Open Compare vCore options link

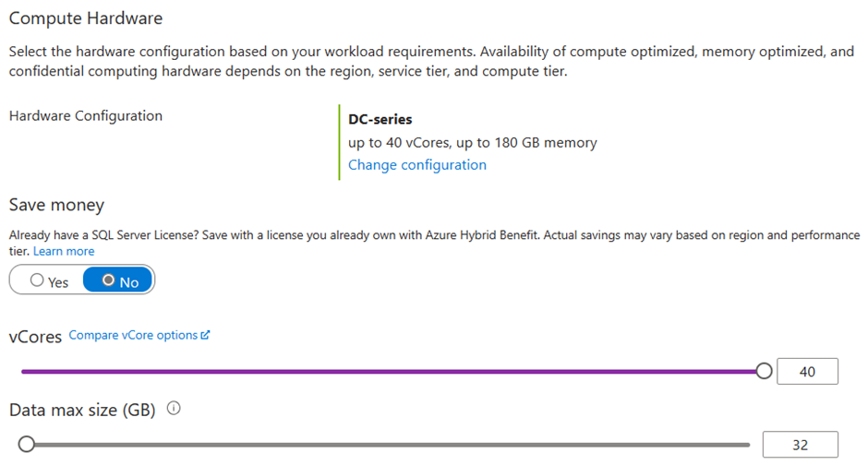[x=133, y=335]
